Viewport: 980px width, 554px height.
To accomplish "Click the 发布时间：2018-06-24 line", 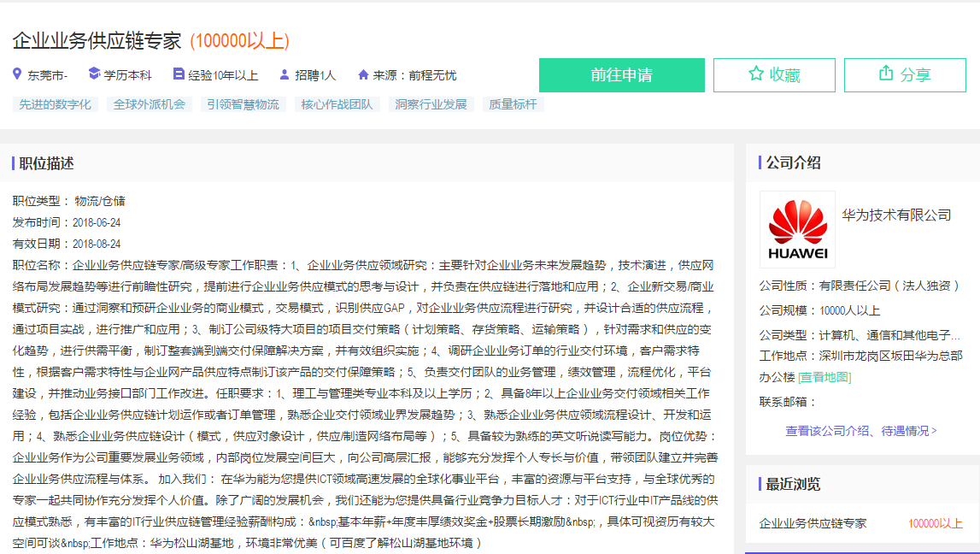I will pyautogui.click(x=67, y=222).
